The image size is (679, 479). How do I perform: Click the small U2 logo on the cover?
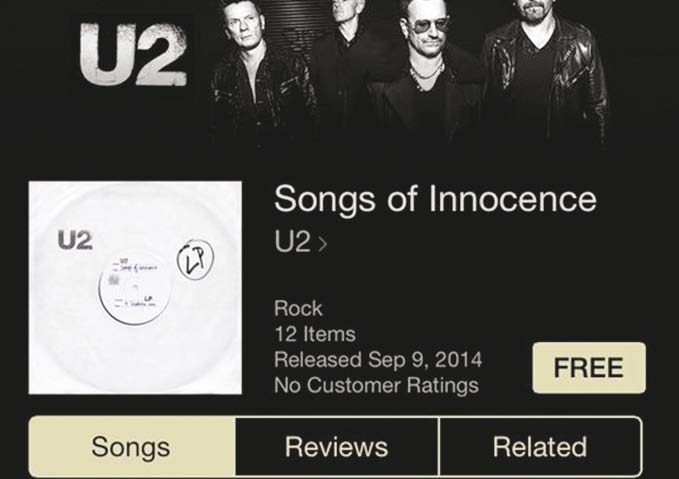click(75, 240)
